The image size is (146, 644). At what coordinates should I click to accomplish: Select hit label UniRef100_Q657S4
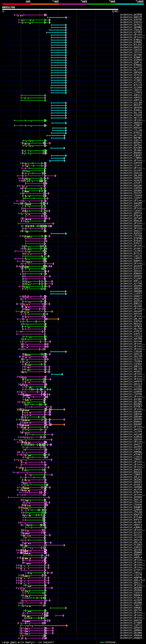tap(131, 213)
